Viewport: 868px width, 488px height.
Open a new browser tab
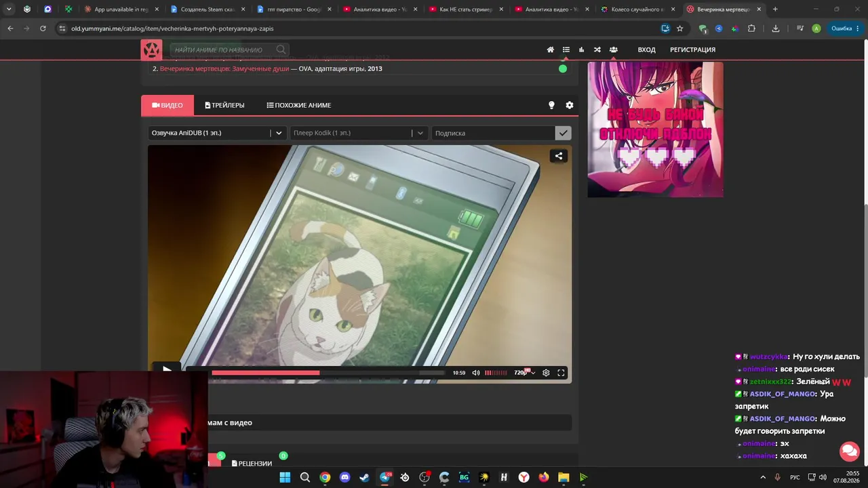pyautogui.click(x=775, y=9)
